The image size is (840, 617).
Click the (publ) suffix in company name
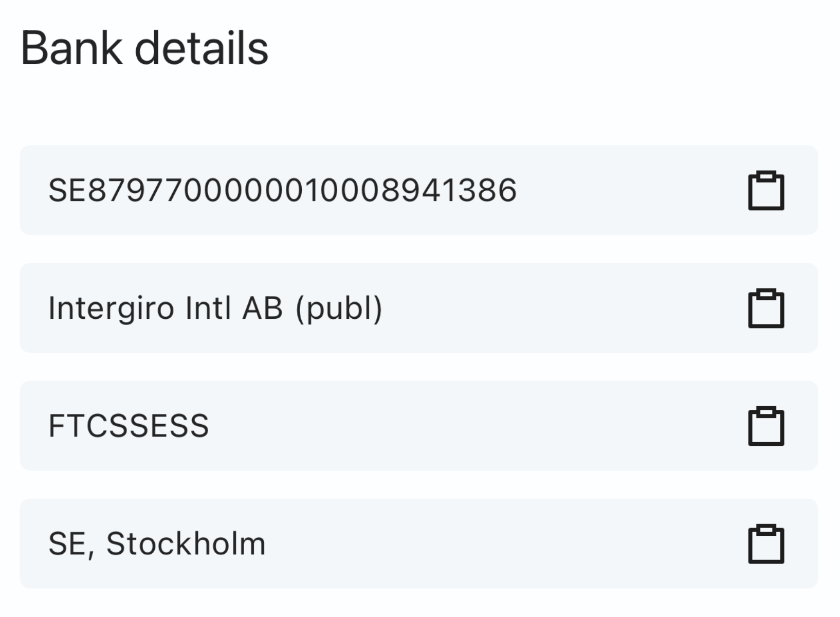[339, 308]
